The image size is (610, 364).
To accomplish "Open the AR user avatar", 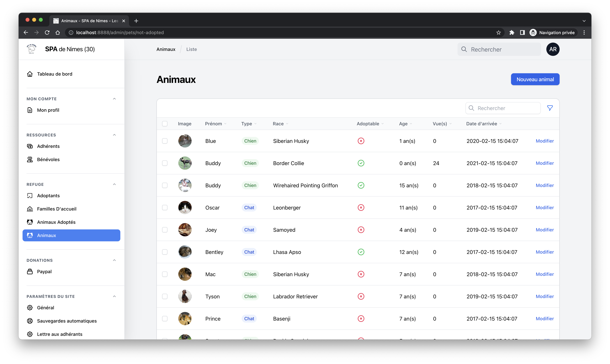I will (x=553, y=49).
